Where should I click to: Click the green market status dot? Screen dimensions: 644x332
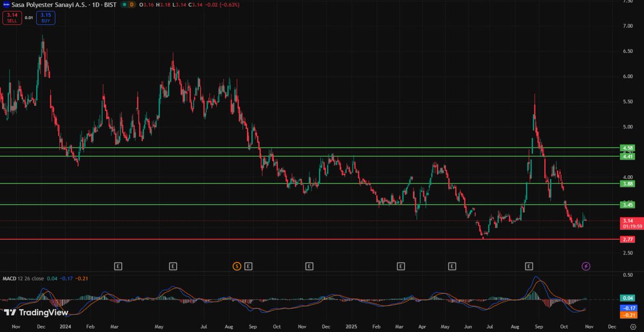124,4
